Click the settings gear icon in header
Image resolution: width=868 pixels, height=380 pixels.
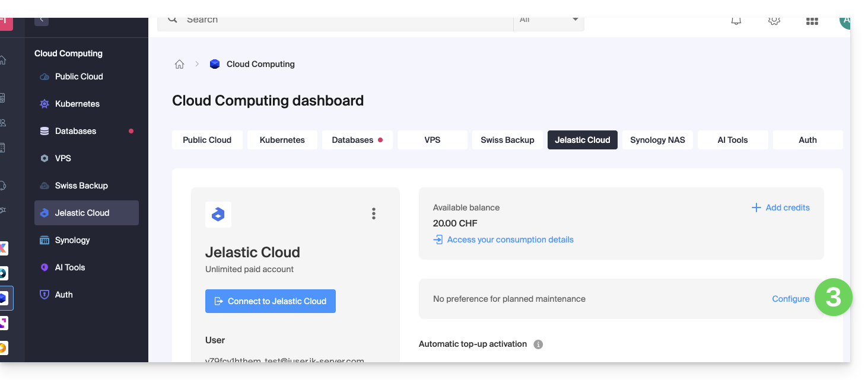coord(774,21)
